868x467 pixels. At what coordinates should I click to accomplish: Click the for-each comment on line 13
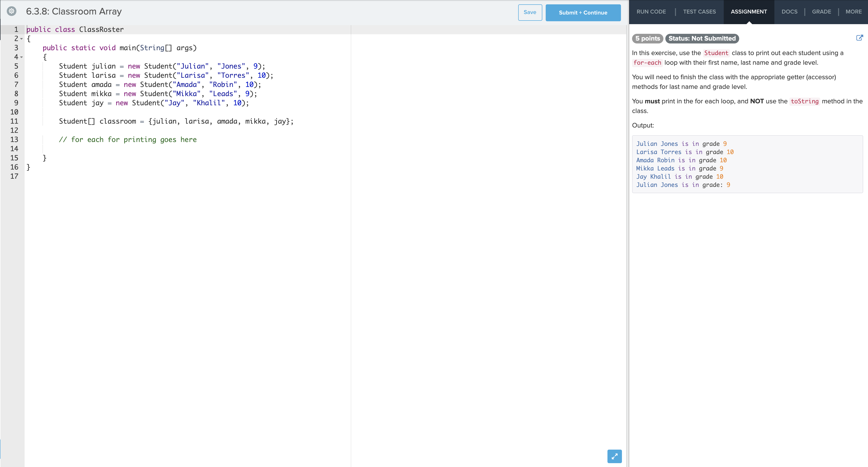[x=128, y=139]
